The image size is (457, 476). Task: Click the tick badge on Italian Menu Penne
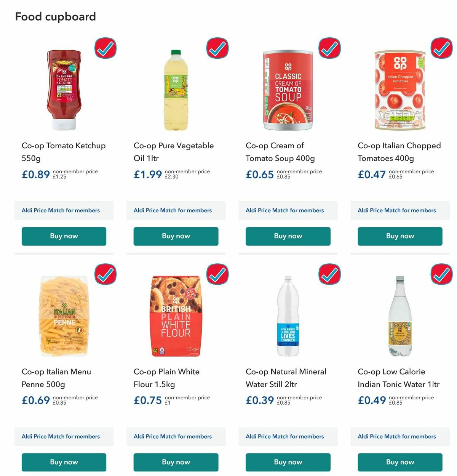pos(105,274)
